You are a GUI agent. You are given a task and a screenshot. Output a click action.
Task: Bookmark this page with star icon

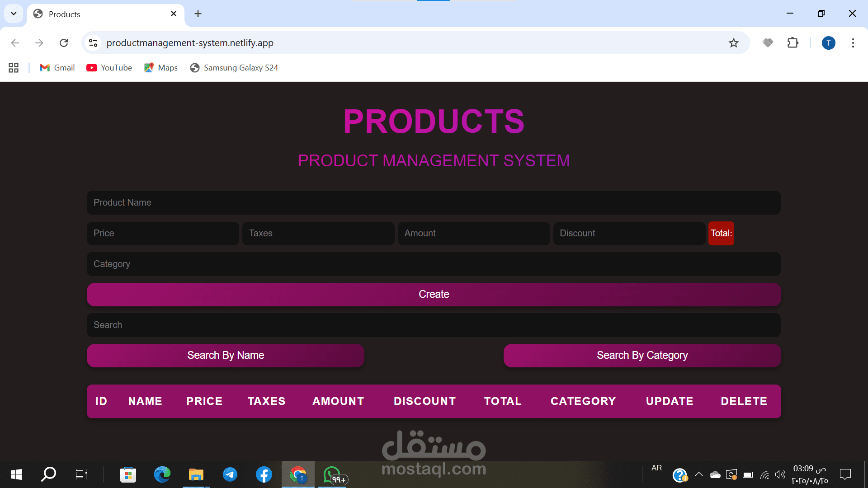tap(734, 43)
